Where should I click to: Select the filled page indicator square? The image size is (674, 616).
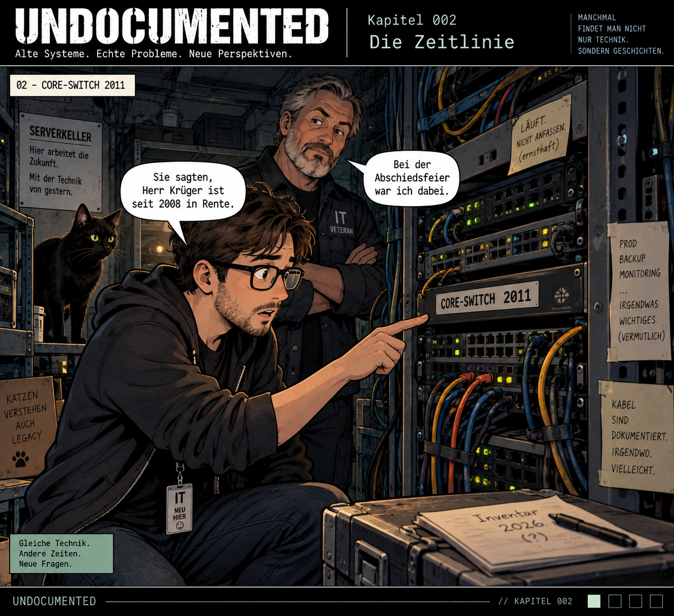(x=594, y=601)
